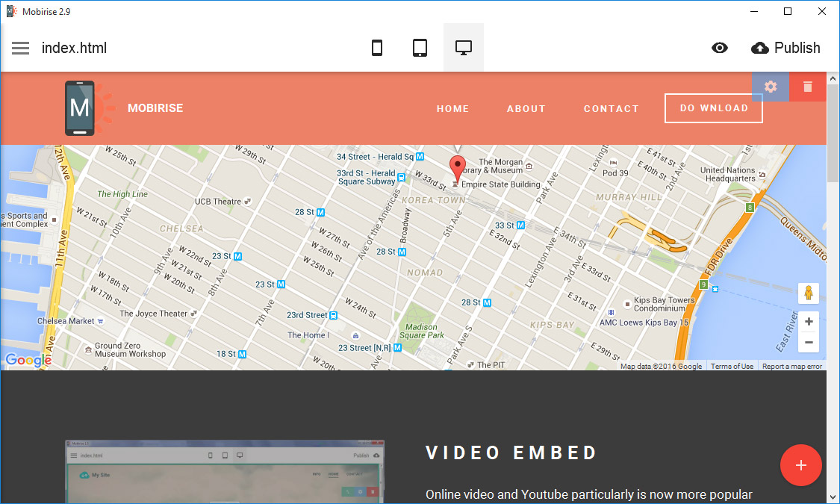Click the Mobirise app icon in title bar
Image resolution: width=840 pixels, height=504 pixels.
11,11
